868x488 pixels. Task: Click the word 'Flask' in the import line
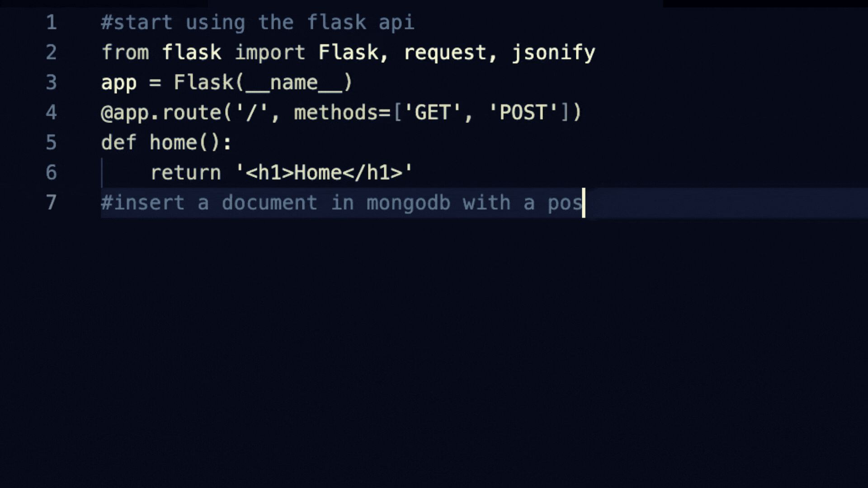(348, 52)
